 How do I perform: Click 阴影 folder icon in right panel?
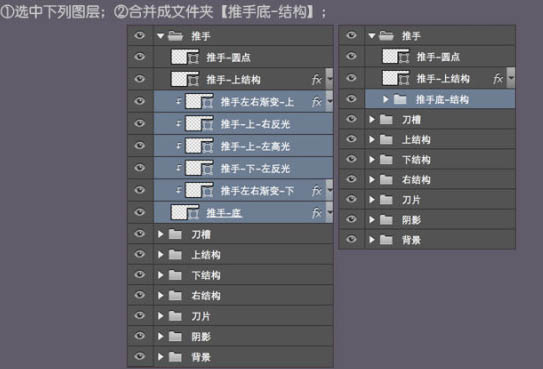(386, 219)
